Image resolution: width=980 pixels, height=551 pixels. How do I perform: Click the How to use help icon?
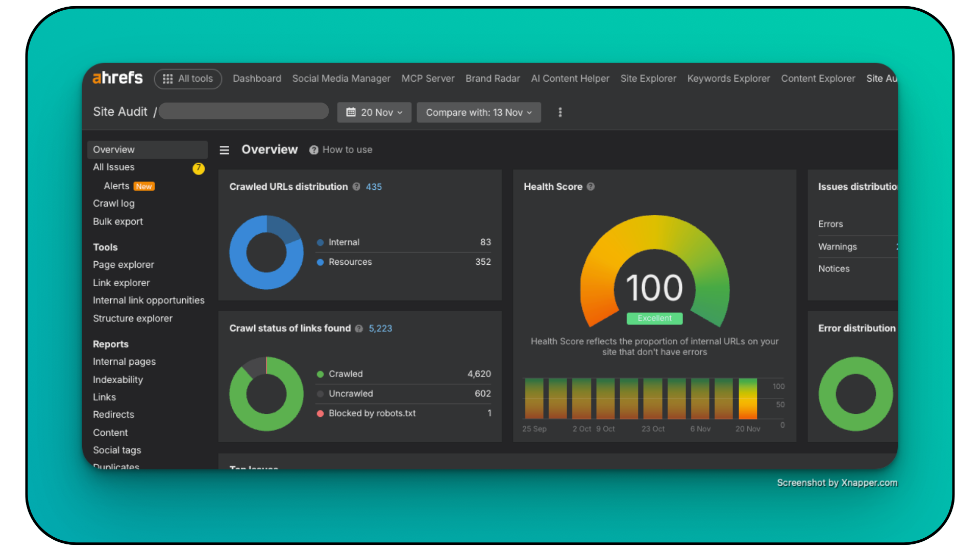click(313, 150)
